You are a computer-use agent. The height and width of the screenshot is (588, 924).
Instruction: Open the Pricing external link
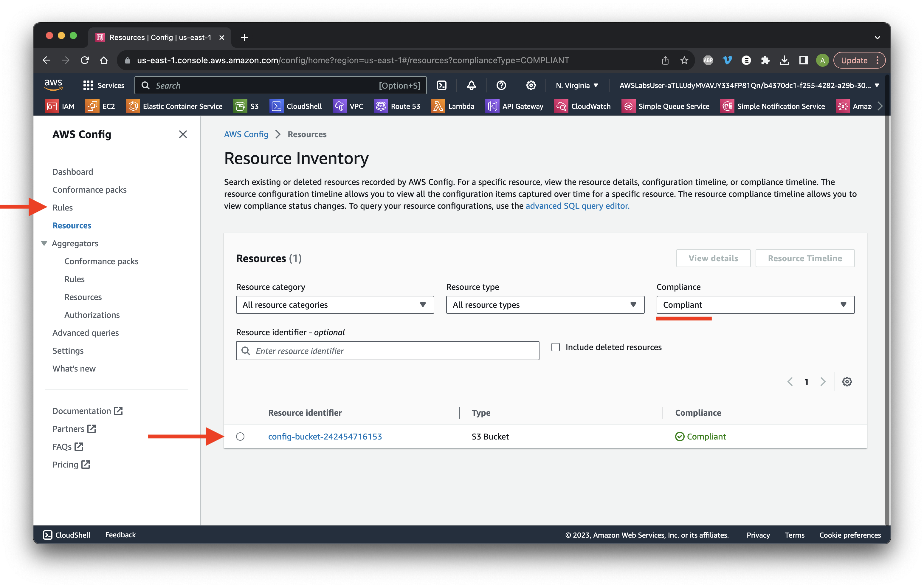(x=71, y=465)
